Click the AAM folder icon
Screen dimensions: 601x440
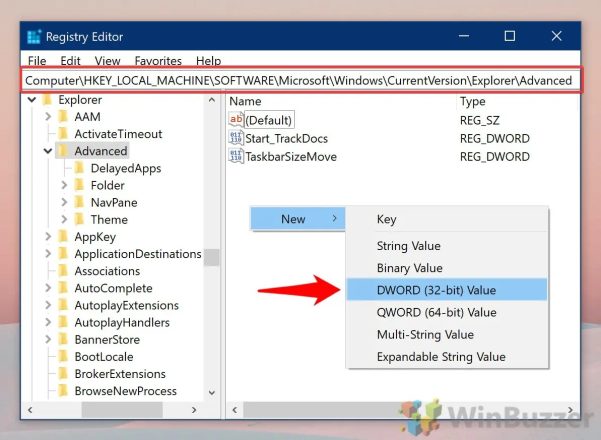point(63,117)
